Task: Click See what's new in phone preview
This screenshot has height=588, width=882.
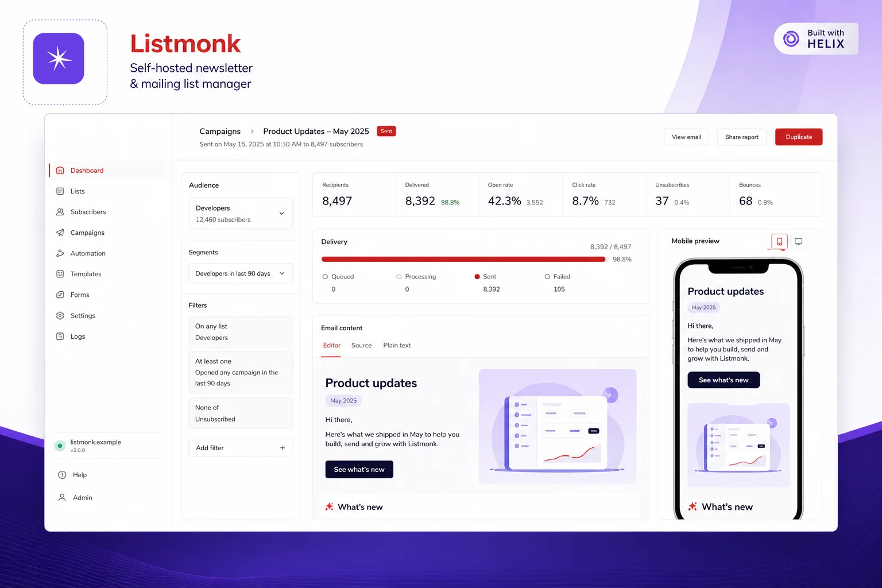Action: click(724, 380)
